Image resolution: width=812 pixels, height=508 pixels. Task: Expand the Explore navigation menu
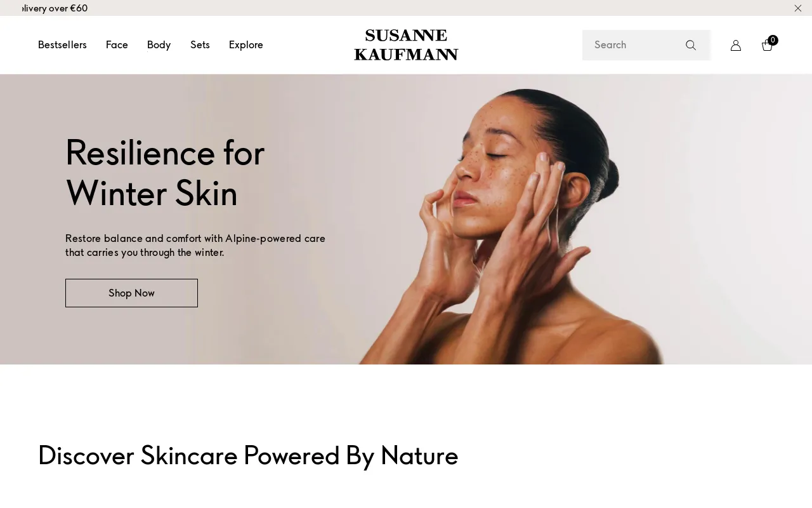(246, 44)
